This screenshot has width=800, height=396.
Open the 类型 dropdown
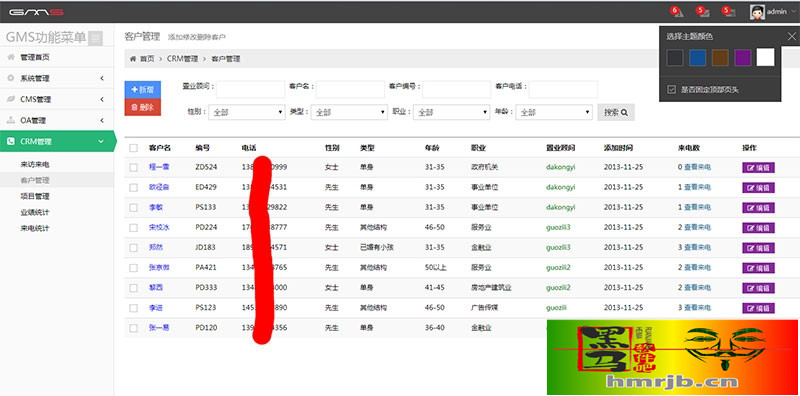point(349,112)
